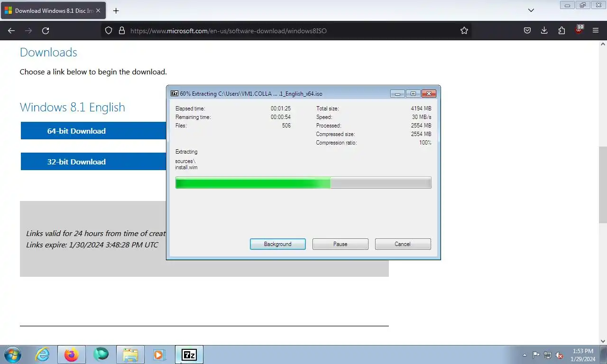Open the teal round taskbar app

[101, 354]
